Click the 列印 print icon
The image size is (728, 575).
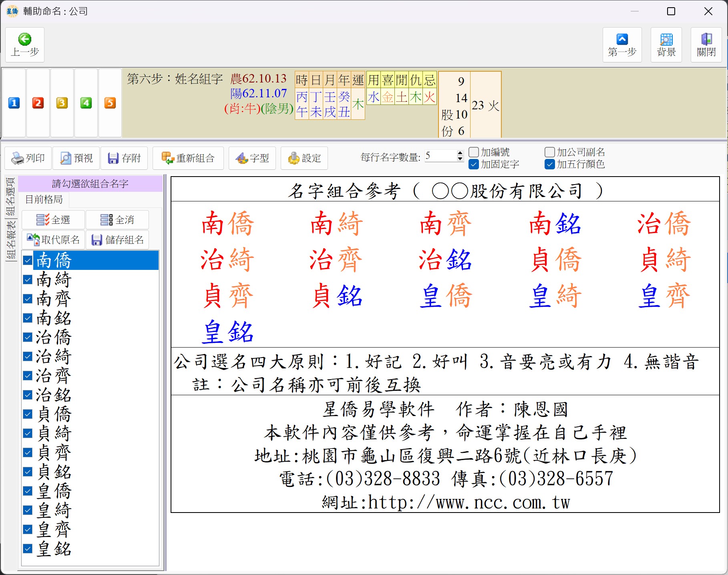coord(18,159)
